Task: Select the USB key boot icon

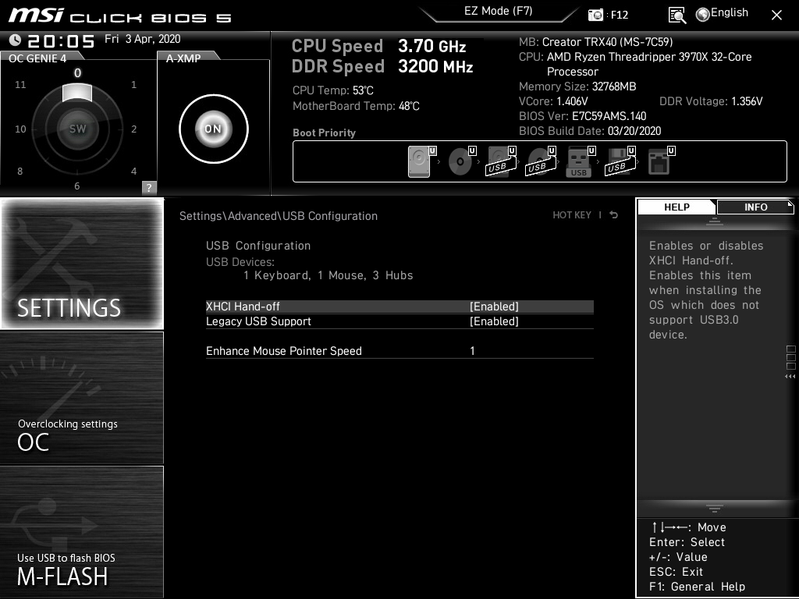Action: 580,161
